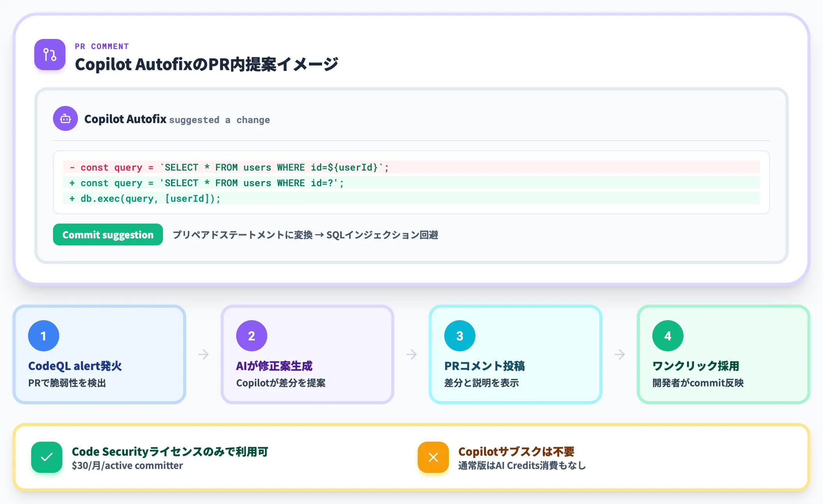Click the 'suggested a change' text
The image size is (823, 504).
pos(219,120)
